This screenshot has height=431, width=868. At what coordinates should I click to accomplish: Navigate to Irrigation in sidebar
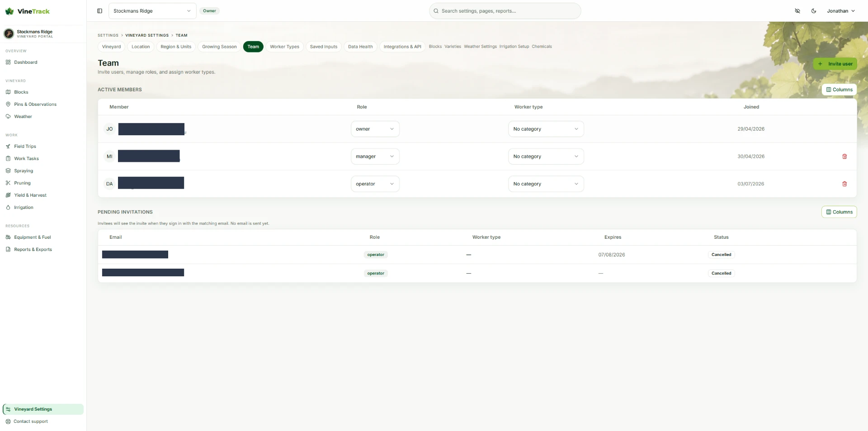pos(42,208)
